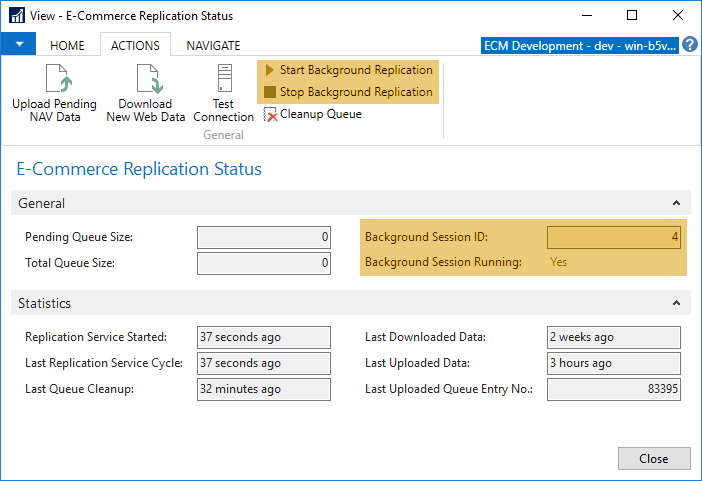Start Background Replication
Screen dimensions: 702x481
point(348,70)
